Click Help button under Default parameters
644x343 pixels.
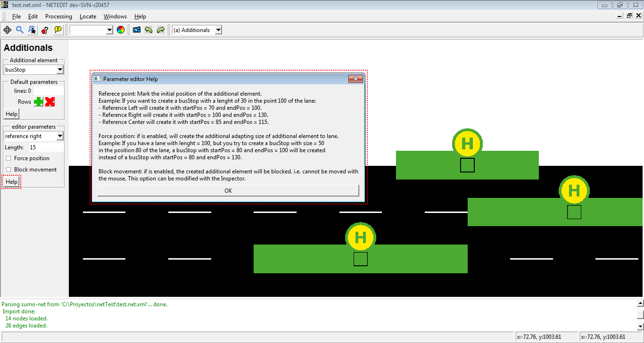[x=11, y=114]
